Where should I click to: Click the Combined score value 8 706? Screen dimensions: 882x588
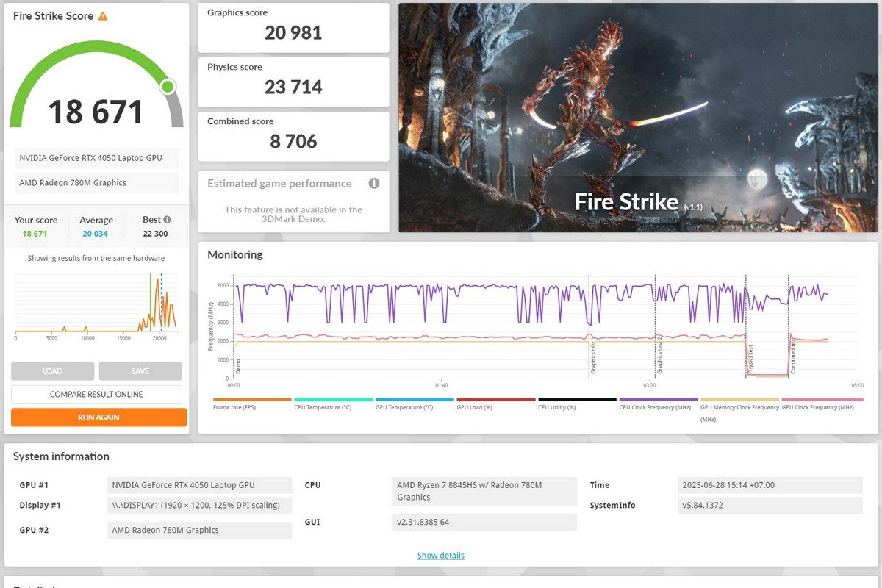pyautogui.click(x=293, y=141)
